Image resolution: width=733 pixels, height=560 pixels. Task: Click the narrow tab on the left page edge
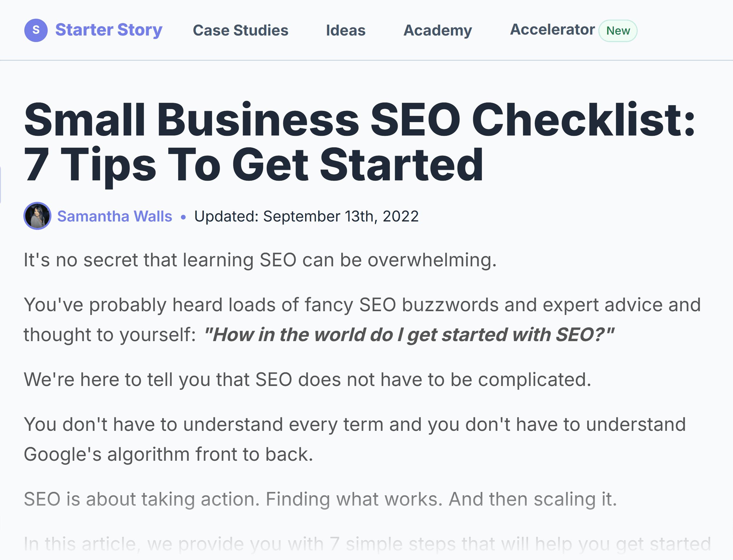(1, 184)
